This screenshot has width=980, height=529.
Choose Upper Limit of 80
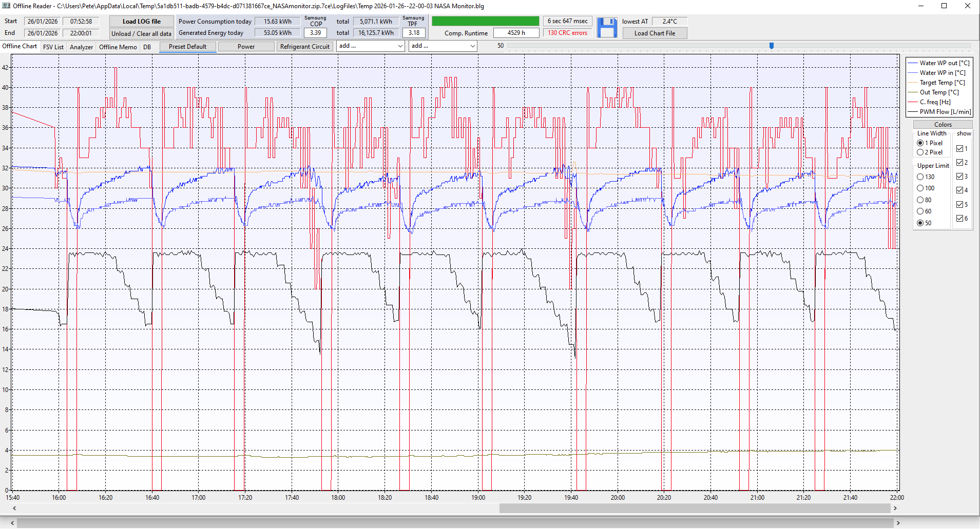coord(920,200)
